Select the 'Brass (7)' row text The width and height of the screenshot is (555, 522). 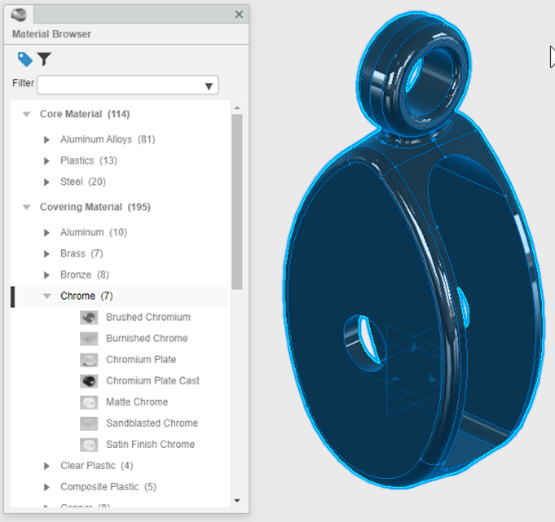tap(82, 254)
